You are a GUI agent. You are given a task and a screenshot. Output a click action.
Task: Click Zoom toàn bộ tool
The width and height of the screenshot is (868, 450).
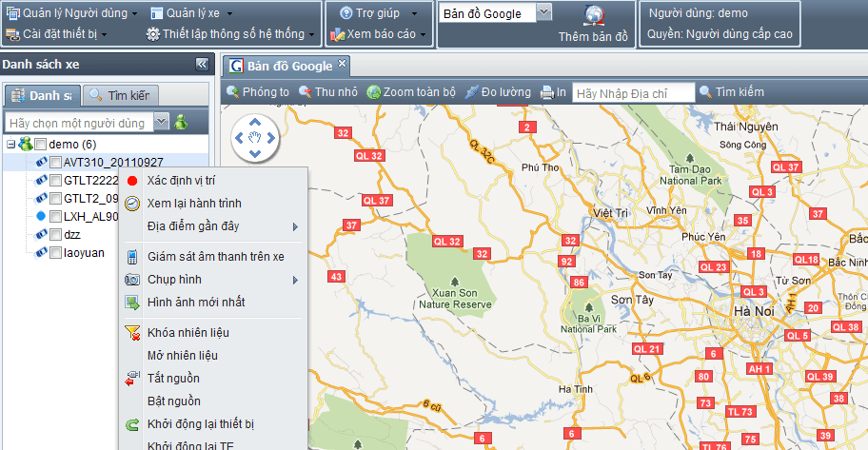[411, 92]
